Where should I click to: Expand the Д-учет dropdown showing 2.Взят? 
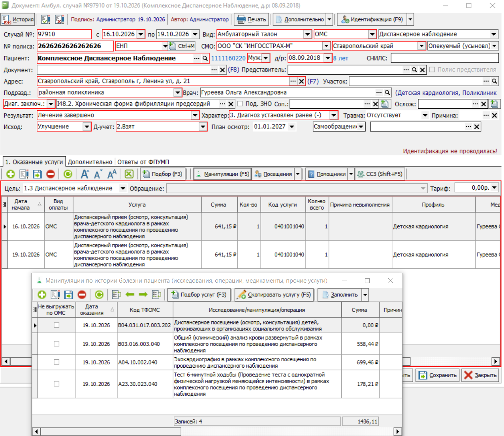tap(203, 127)
